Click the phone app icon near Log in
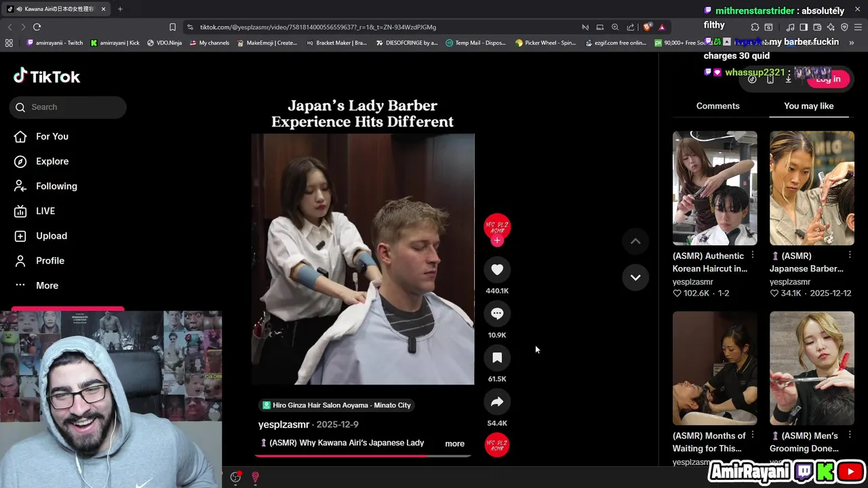This screenshot has width=868, height=488. (x=770, y=79)
